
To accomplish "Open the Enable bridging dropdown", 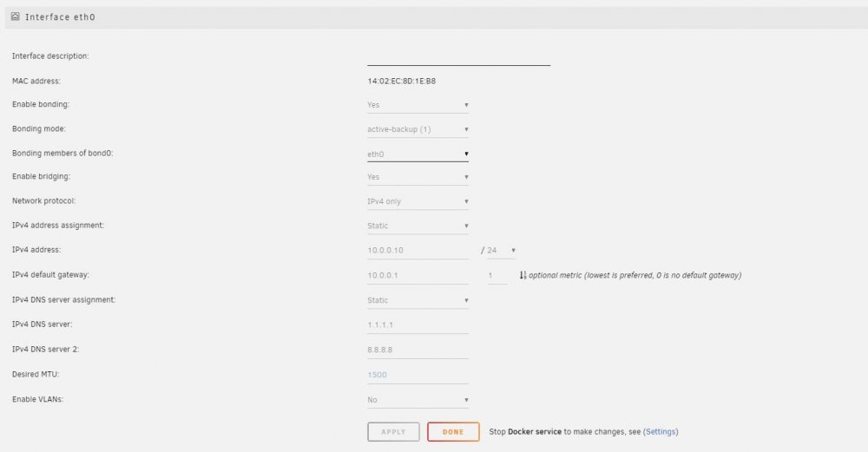I will 418,177.
